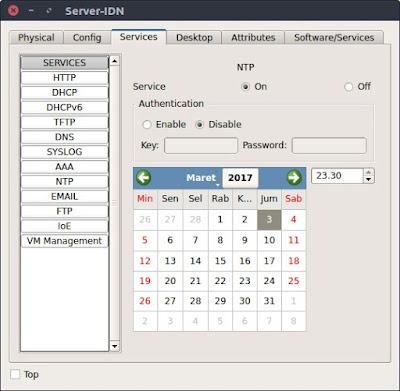Select March 31 on the calendar
The image size is (400, 391).
(269, 301)
